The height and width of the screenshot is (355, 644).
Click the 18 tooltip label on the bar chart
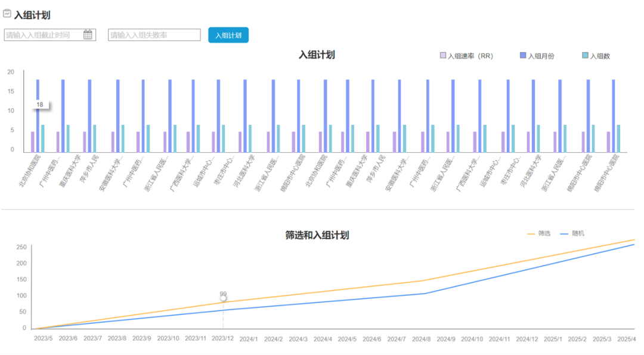coord(40,105)
